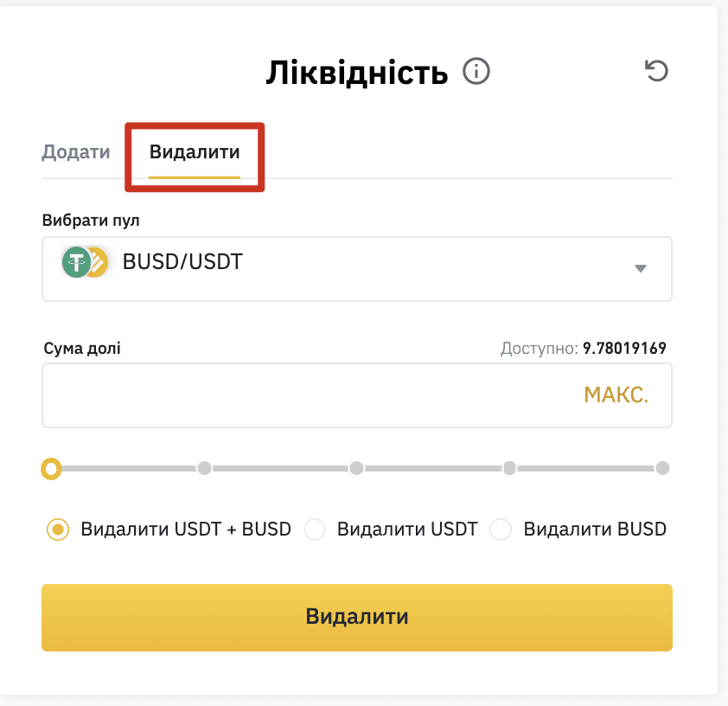Image resolution: width=728 pixels, height=706 pixels.
Task: Click the refresh history icon
Action: click(x=656, y=71)
